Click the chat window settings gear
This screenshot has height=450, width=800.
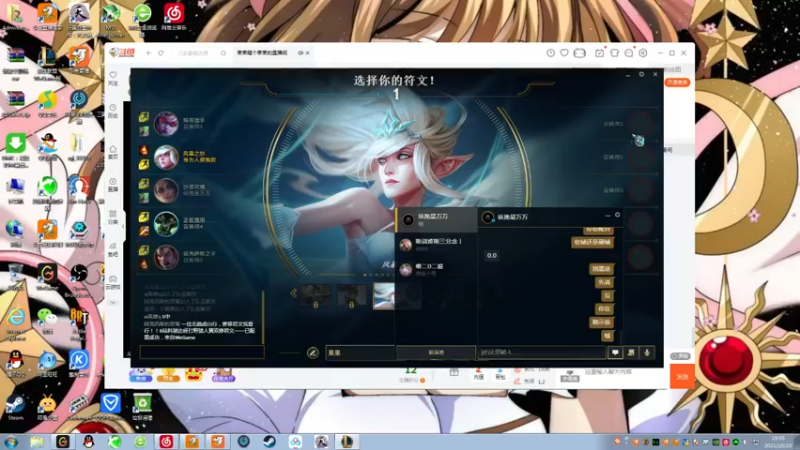click(617, 215)
